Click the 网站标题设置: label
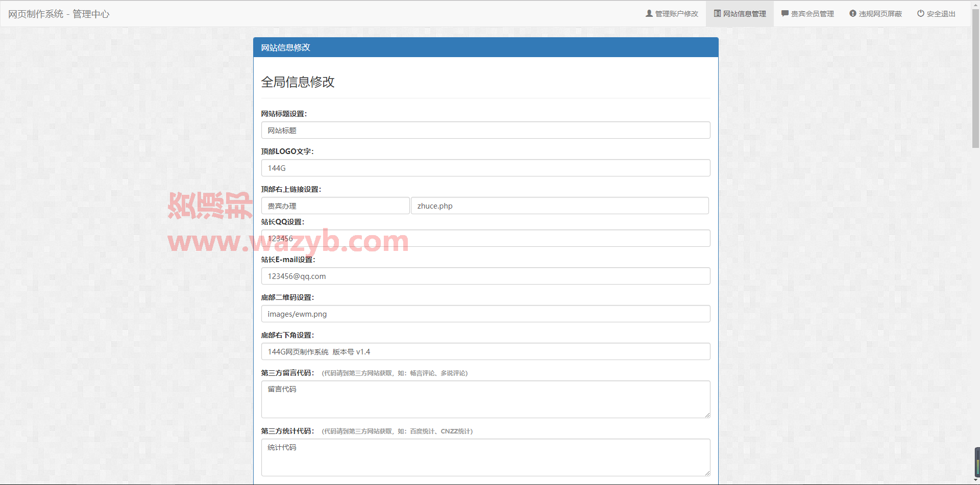Screen dimensions: 980x485 click(x=284, y=114)
